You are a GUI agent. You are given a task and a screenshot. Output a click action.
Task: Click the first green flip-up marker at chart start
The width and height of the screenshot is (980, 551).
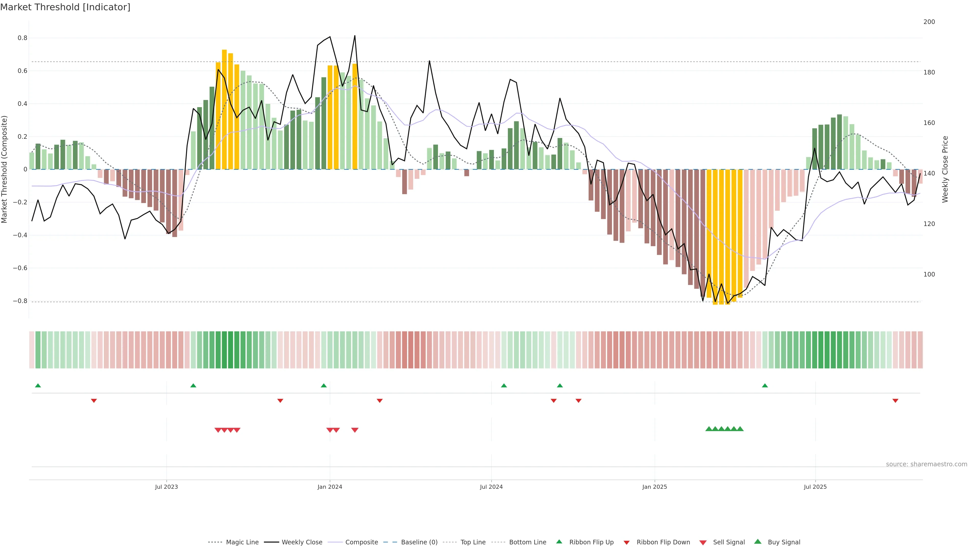click(x=38, y=386)
